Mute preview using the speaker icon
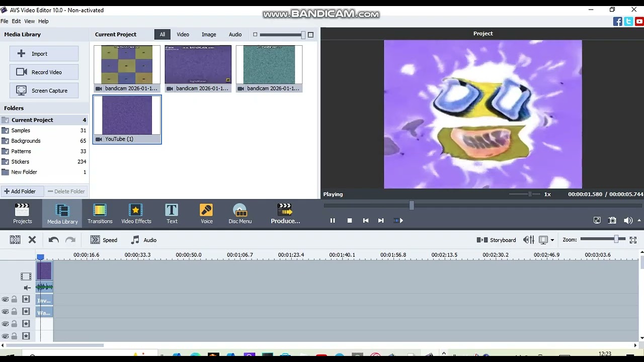The height and width of the screenshot is (362, 644). [x=628, y=220]
